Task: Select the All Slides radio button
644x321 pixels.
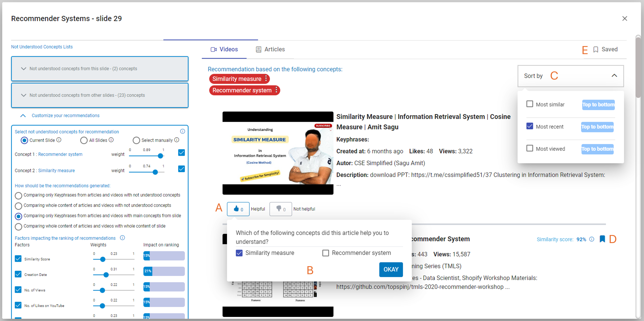Action: (x=84, y=140)
